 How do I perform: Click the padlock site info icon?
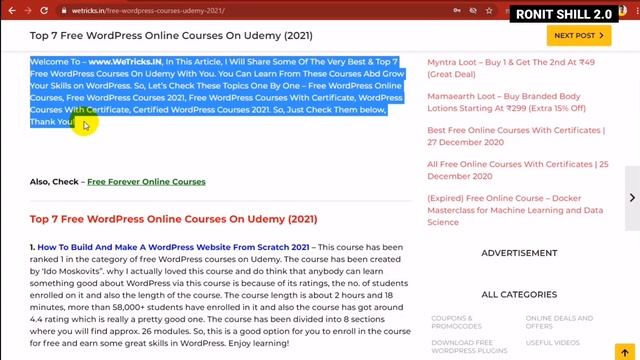tap(64, 11)
